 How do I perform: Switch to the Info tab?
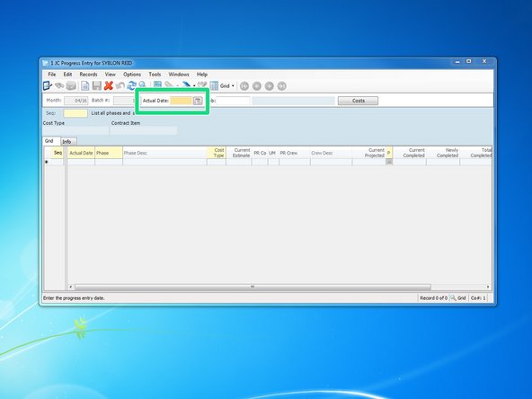[68, 141]
